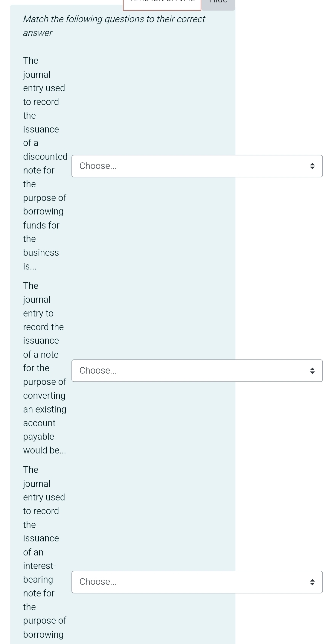Click the words 'discounted note for' in the first question
Image resolution: width=323 pixels, height=644 pixels.
pos(45,163)
